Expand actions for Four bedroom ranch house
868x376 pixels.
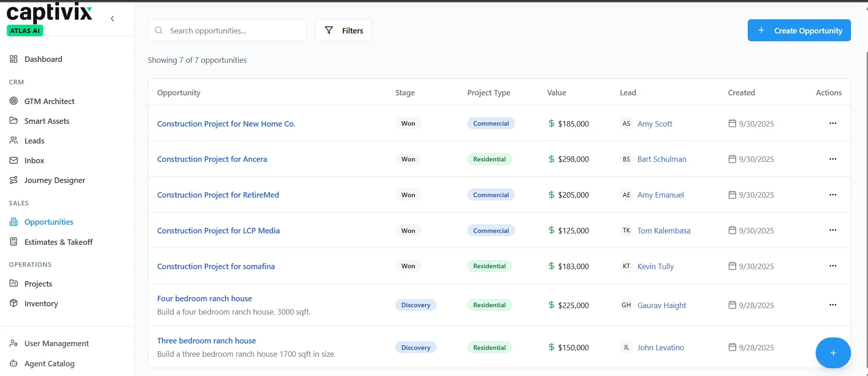(x=833, y=305)
